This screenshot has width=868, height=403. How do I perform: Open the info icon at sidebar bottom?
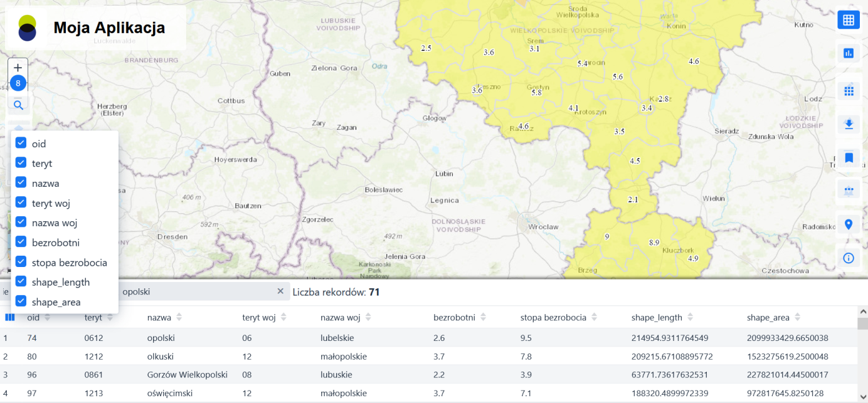point(849,258)
